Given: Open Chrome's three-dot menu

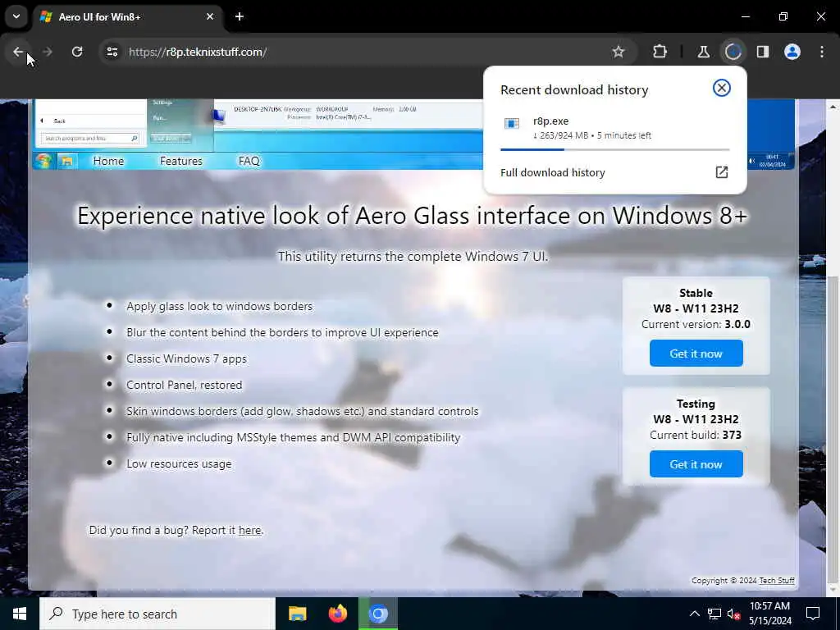Looking at the screenshot, I should point(822,52).
